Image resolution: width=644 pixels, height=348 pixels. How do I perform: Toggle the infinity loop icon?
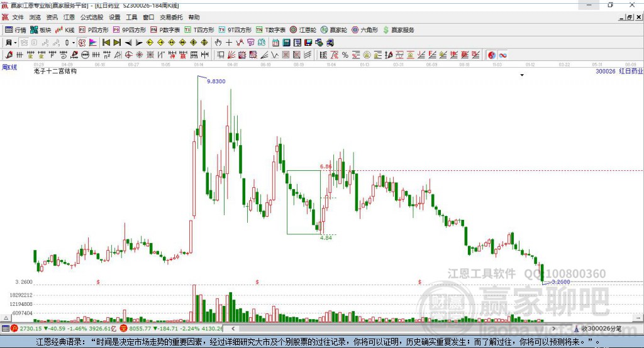pos(502,55)
